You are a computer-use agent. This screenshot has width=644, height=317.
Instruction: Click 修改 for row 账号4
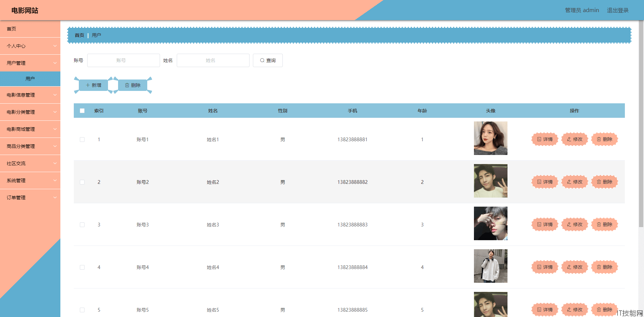click(x=575, y=267)
